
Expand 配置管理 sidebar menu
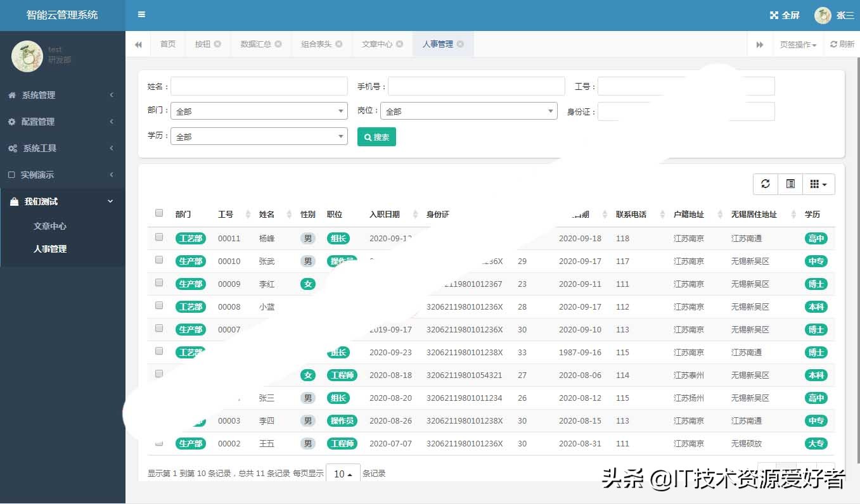click(63, 122)
